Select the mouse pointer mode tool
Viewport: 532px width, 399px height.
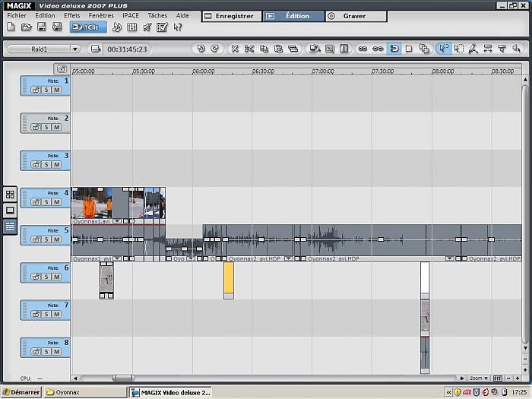[x=444, y=49]
